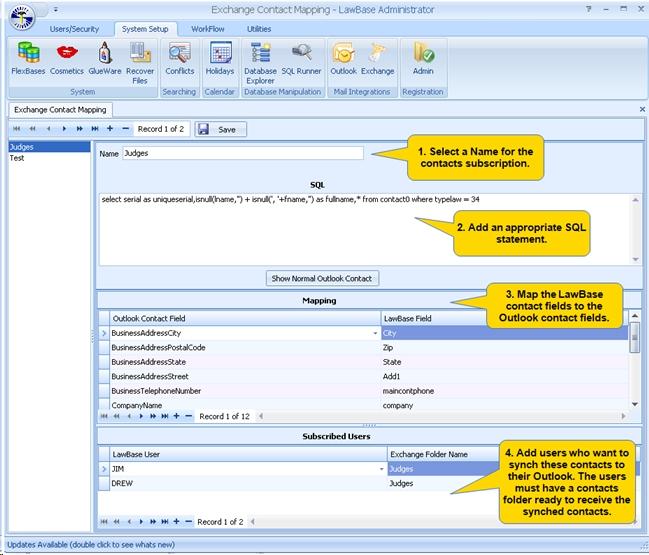Select the Add1 LawBase field cell
Viewport: 649px width, 555px height.
tap(505, 377)
